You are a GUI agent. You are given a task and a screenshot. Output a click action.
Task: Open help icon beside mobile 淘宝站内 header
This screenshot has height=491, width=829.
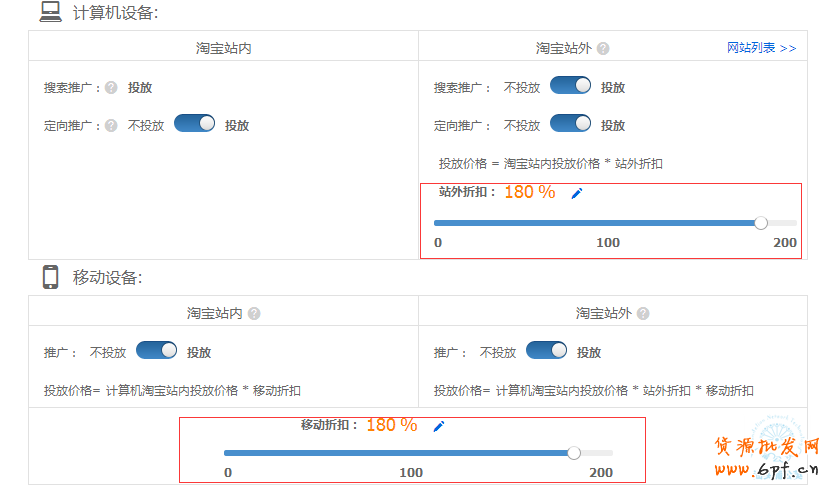tap(254, 313)
